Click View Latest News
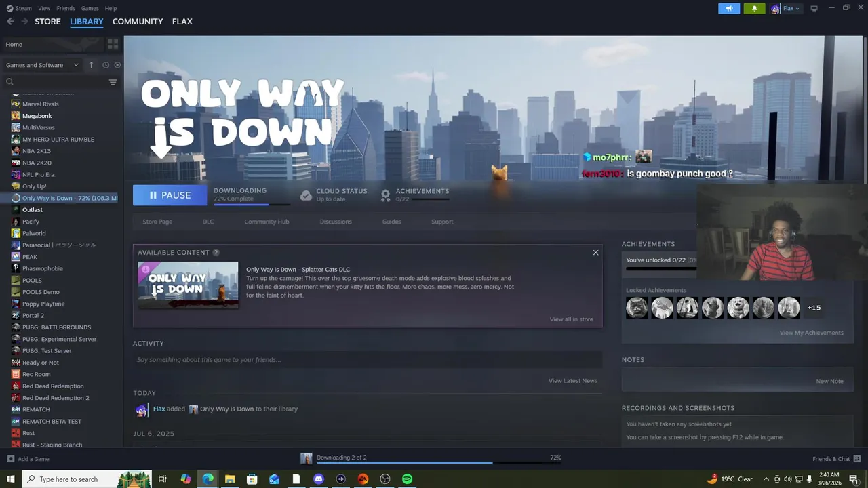868x488 pixels. click(573, 381)
